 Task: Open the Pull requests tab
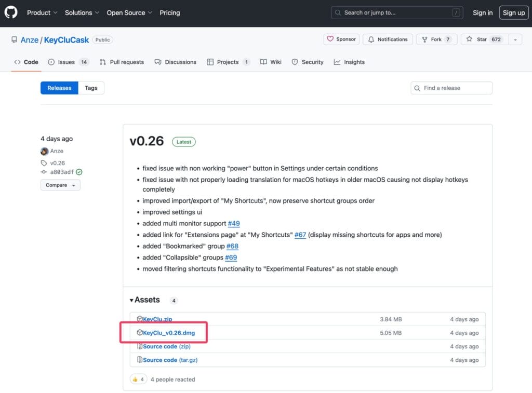coord(126,62)
